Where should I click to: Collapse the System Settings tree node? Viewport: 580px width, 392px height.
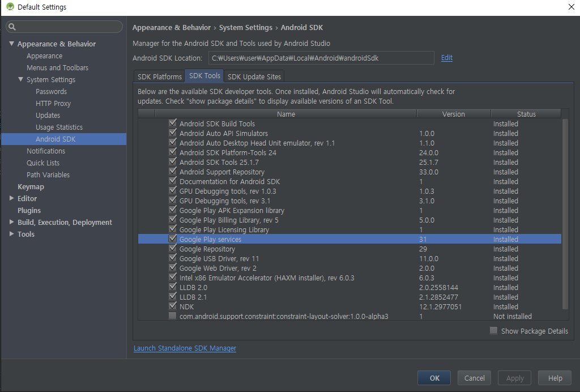point(21,79)
